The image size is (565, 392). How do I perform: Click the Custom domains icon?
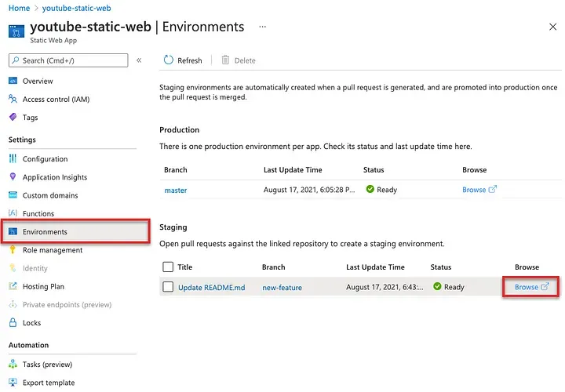(x=13, y=195)
